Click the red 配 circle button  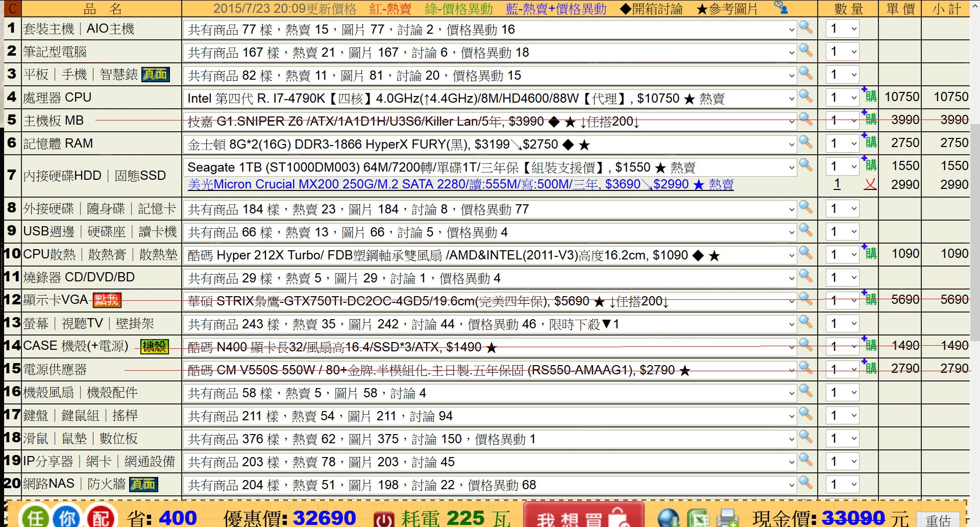[101, 517]
